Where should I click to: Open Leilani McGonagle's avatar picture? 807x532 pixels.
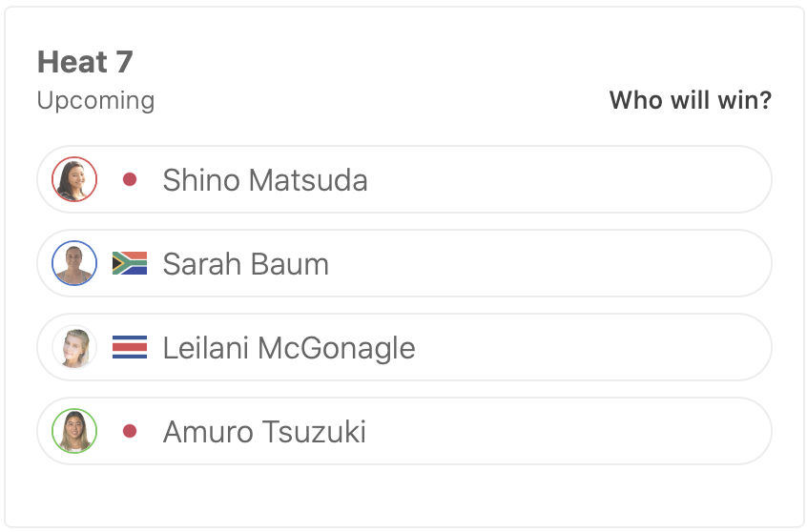click(74, 347)
